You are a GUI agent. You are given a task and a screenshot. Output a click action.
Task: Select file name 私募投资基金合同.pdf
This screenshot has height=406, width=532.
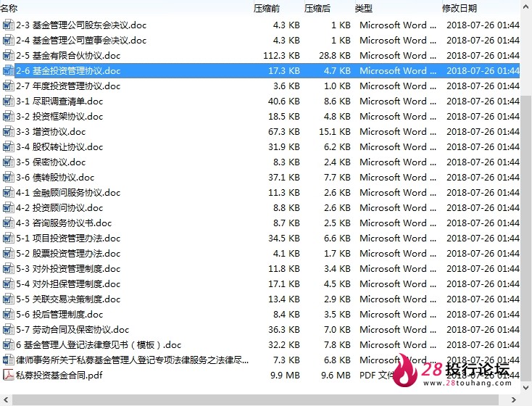(x=59, y=375)
